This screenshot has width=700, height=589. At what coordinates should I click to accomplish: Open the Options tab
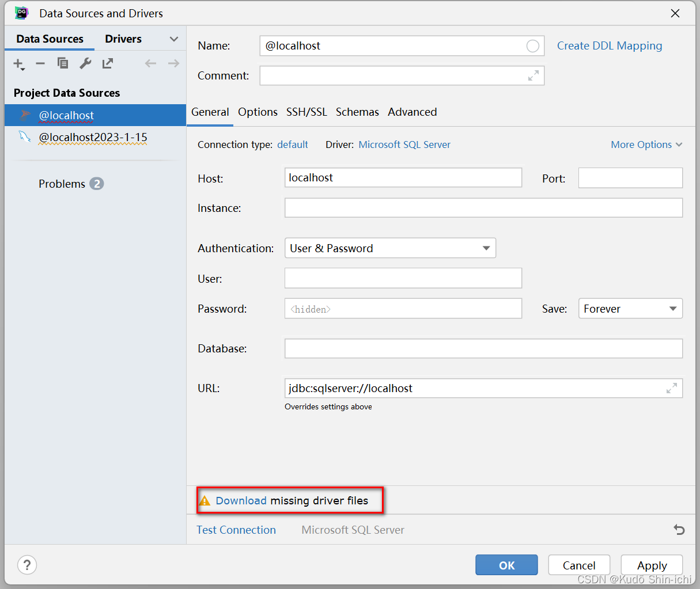[x=258, y=112]
